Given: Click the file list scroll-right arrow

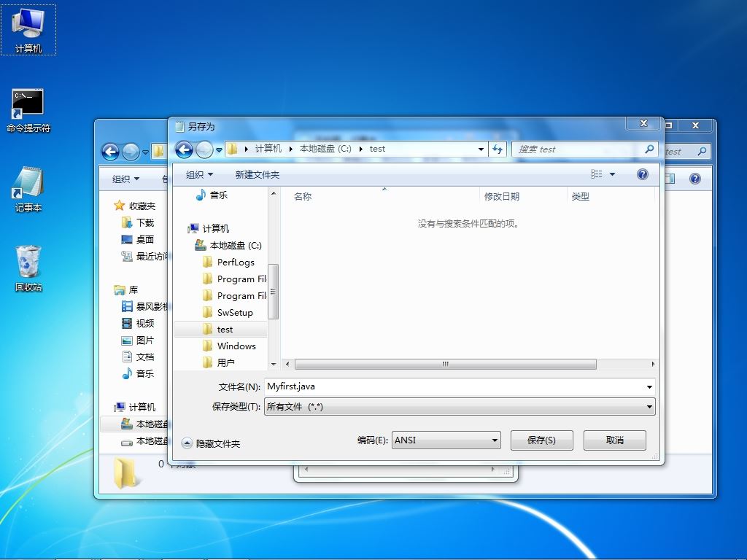Looking at the screenshot, I should [653, 365].
